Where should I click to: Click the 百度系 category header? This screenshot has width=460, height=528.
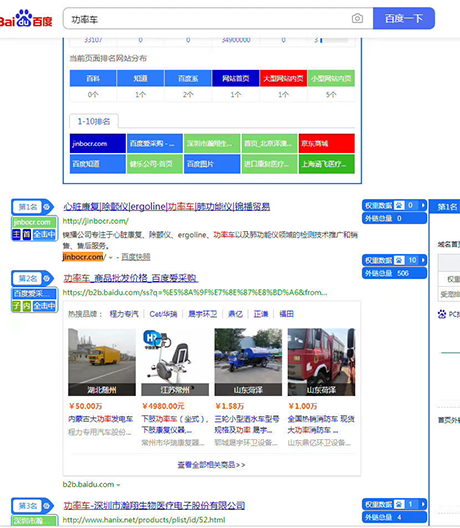(188, 78)
